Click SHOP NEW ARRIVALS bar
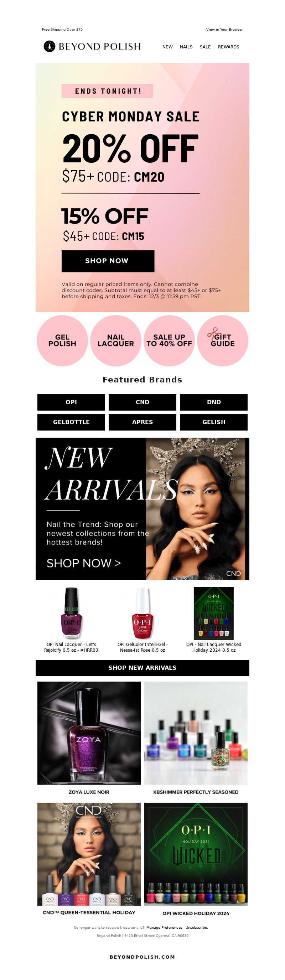 pyautogui.click(x=142, y=668)
